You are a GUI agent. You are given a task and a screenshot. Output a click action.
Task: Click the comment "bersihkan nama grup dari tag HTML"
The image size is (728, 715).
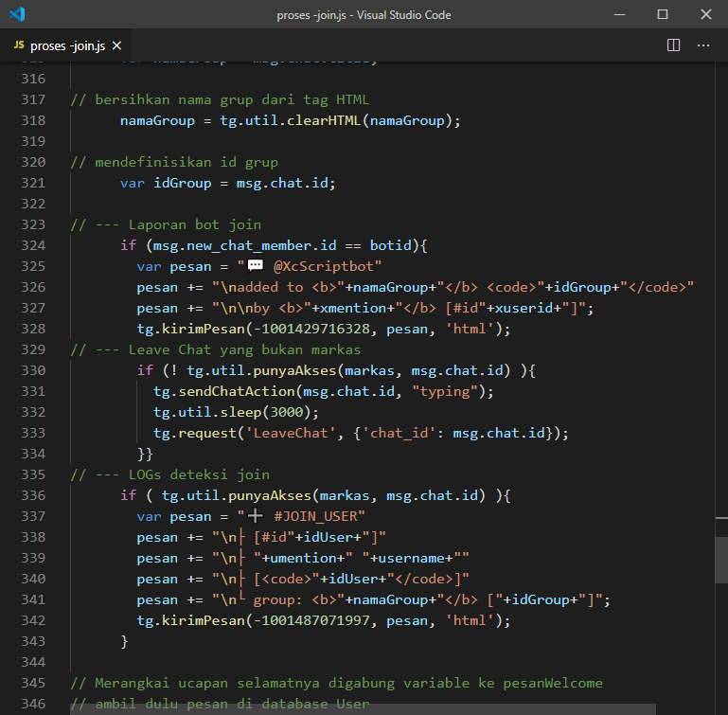click(220, 99)
